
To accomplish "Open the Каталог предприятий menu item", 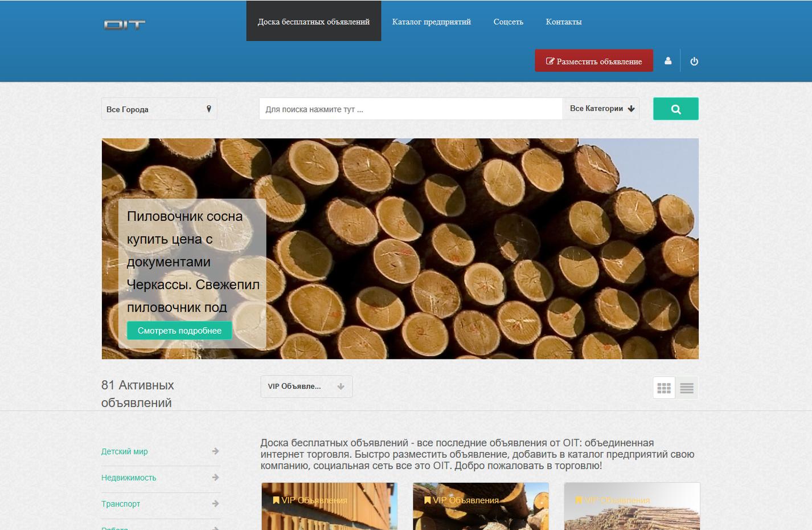I will (432, 22).
